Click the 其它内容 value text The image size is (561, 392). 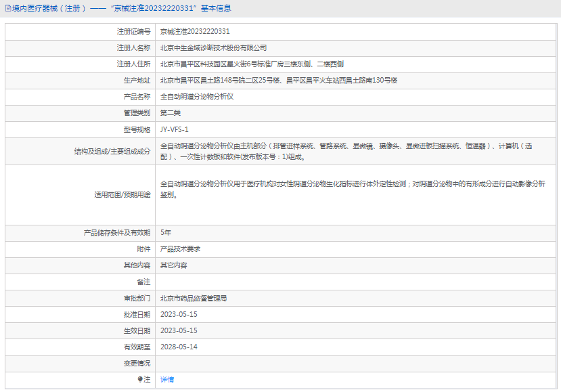pos(173,265)
